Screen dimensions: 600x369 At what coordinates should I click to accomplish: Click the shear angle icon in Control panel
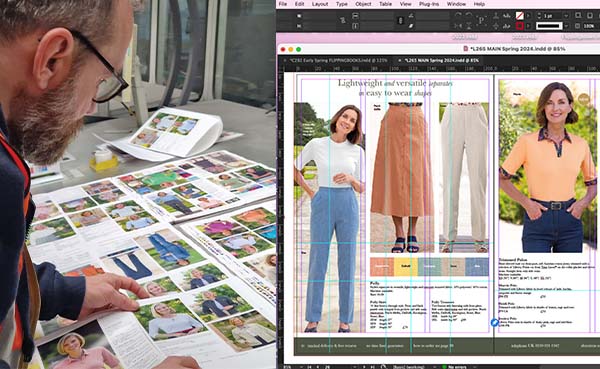[x=411, y=26]
